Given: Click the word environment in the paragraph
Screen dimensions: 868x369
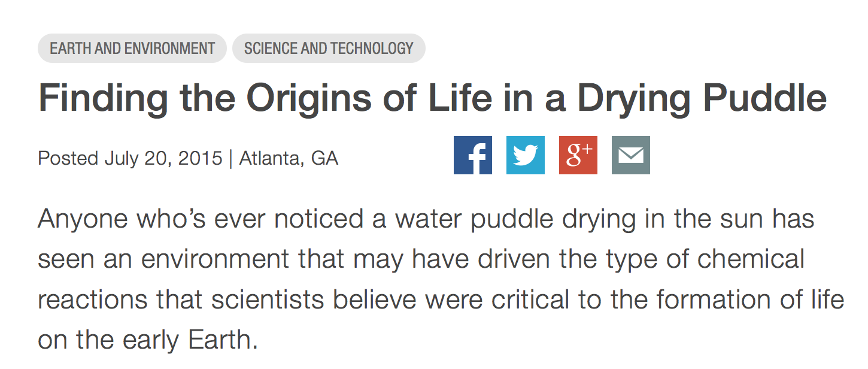Looking at the screenshot, I should click(202, 259).
